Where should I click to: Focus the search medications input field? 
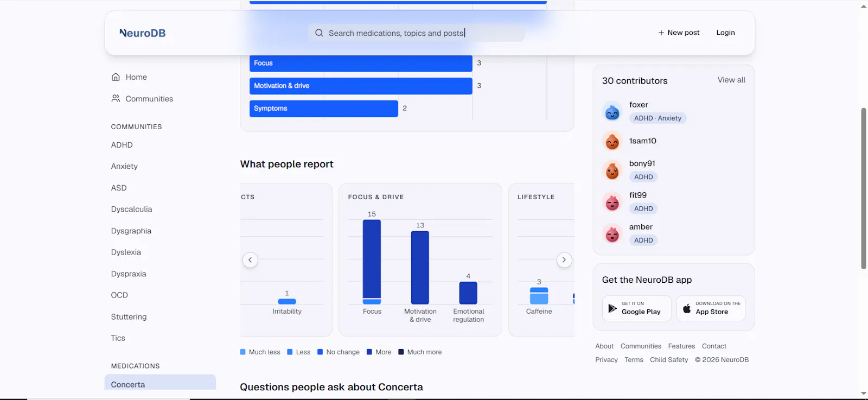[417, 33]
